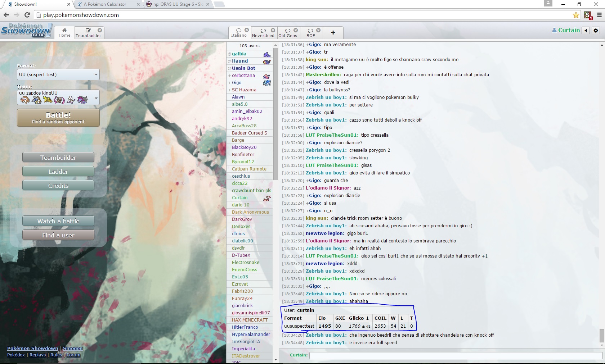Click the Teambuilder button in the main menu

click(x=58, y=158)
